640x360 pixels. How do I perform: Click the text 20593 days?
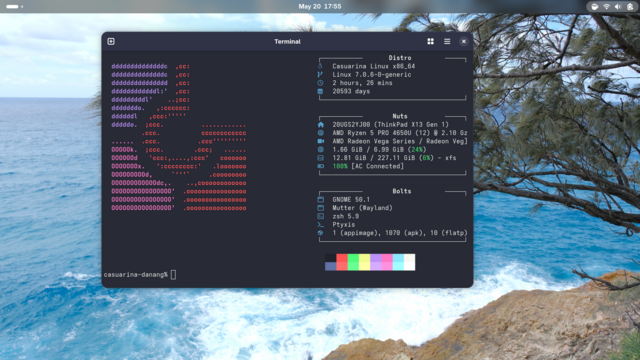(x=351, y=91)
